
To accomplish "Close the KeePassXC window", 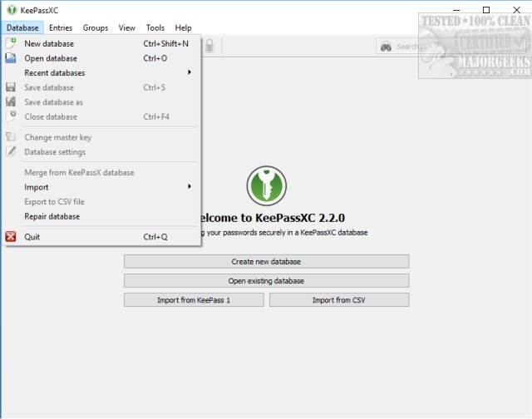I will click(x=516, y=10).
